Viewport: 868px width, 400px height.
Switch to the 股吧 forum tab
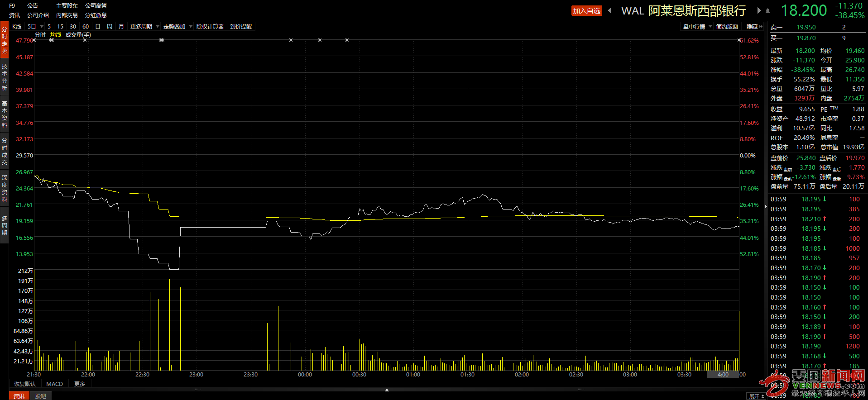pos(41,396)
